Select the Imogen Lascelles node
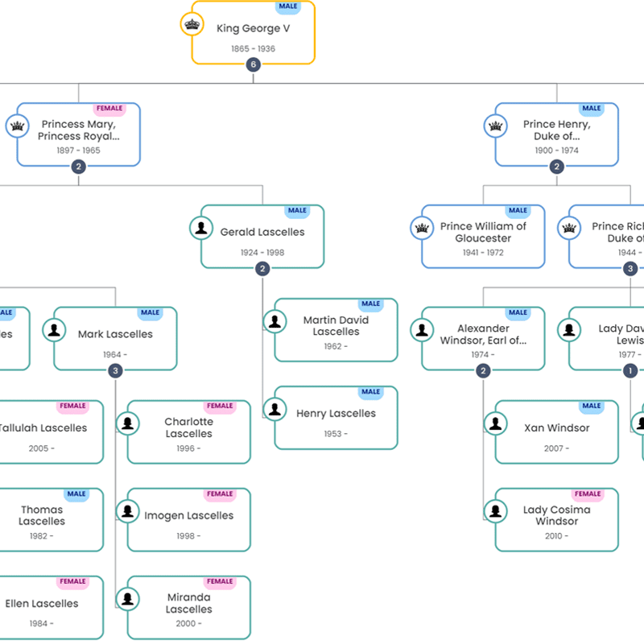The image size is (644, 644). (188, 520)
